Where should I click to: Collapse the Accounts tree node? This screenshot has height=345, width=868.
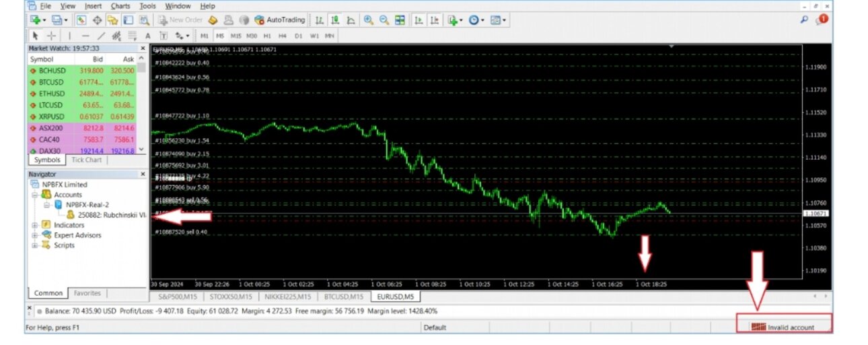(x=35, y=195)
